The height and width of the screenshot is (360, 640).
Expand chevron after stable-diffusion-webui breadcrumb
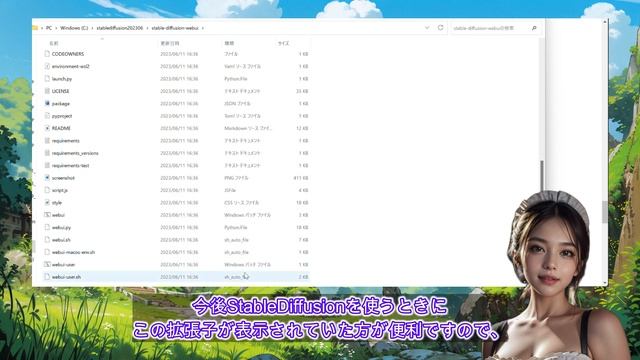[202, 28]
